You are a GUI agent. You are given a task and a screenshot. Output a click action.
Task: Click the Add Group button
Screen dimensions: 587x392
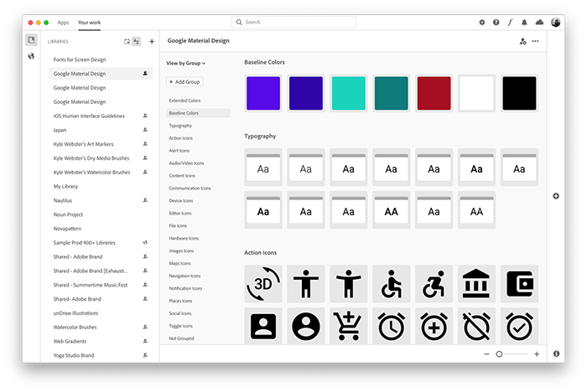[x=184, y=82]
